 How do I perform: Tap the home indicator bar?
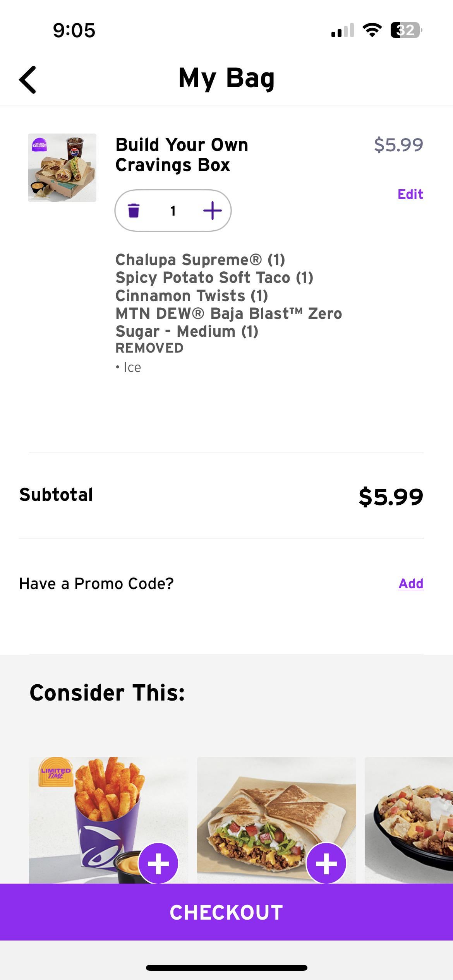point(226,968)
